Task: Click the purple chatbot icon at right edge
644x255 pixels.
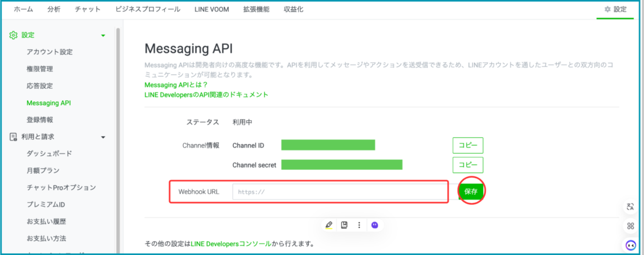Action: [630, 245]
